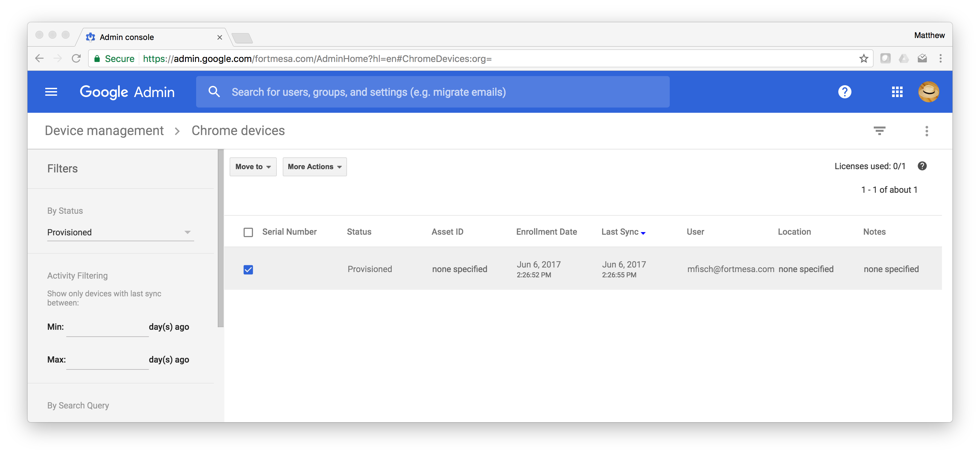
Task: Click the 2:26:52 PM enrollment date cell
Action: [538, 269]
